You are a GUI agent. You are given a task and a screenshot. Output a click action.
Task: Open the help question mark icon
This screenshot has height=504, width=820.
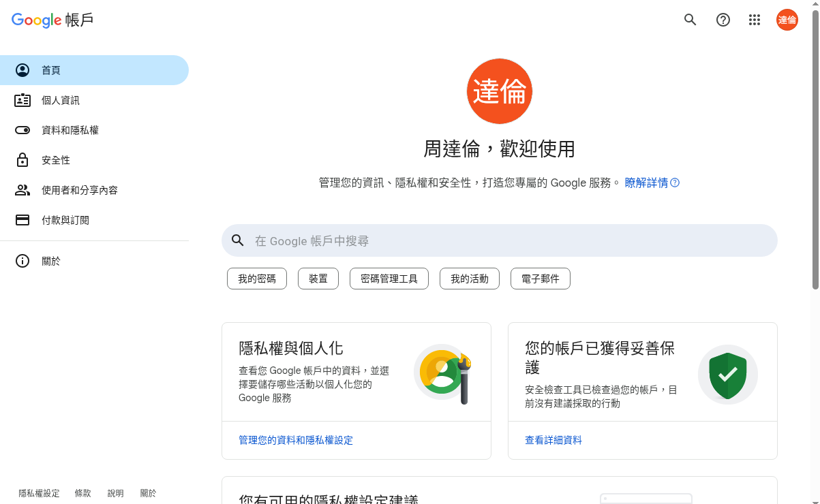pyautogui.click(x=723, y=20)
